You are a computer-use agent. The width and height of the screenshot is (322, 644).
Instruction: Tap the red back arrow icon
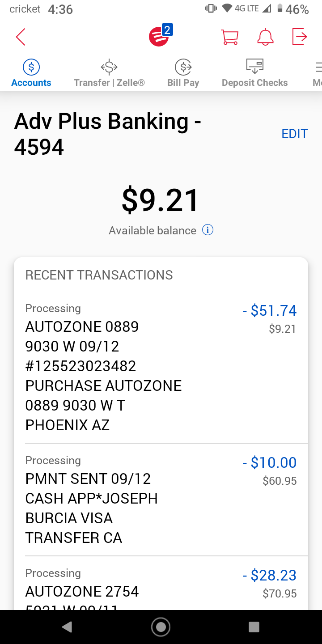coord(21,37)
